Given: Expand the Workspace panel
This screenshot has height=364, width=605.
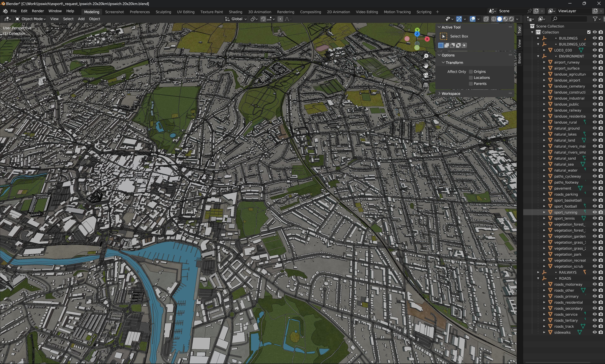Looking at the screenshot, I should 439,94.
